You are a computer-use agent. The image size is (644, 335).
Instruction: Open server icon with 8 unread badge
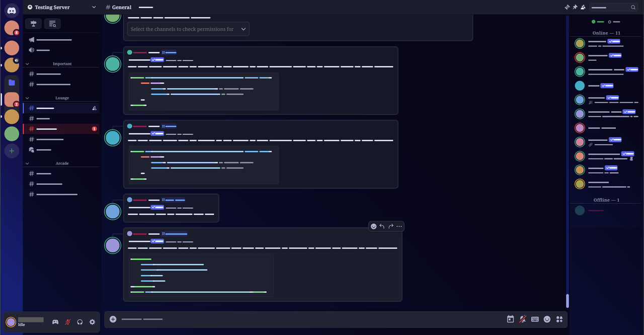tap(12, 28)
